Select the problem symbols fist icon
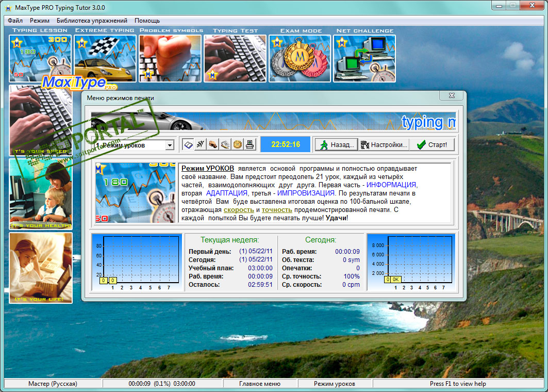548x392 pixels. [213, 144]
